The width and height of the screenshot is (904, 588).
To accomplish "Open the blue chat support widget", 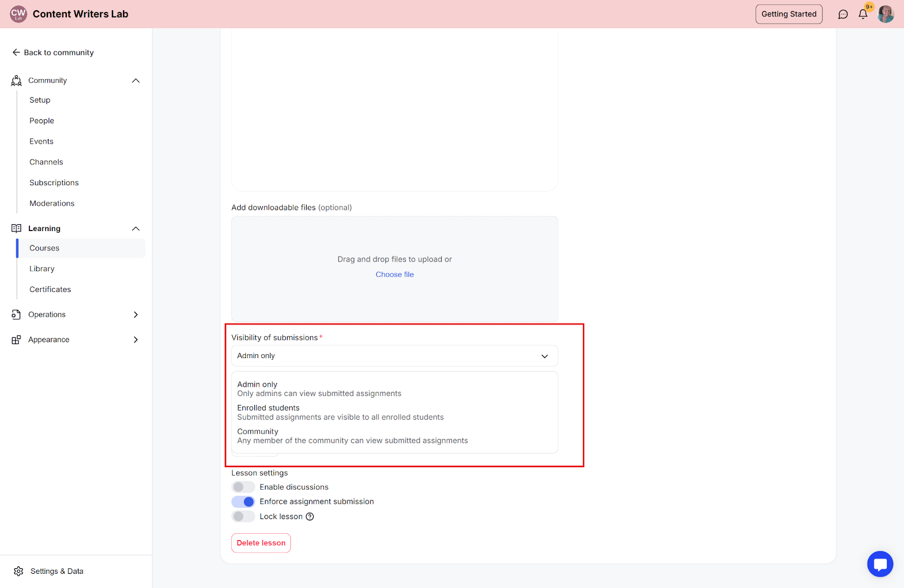I will coord(880,564).
